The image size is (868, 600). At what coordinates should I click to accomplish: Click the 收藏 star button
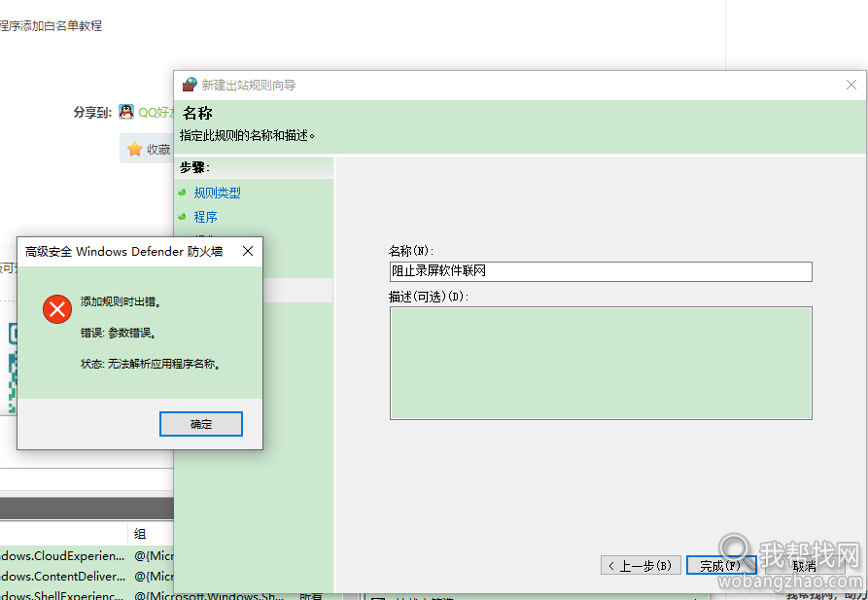pyautogui.click(x=147, y=149)
